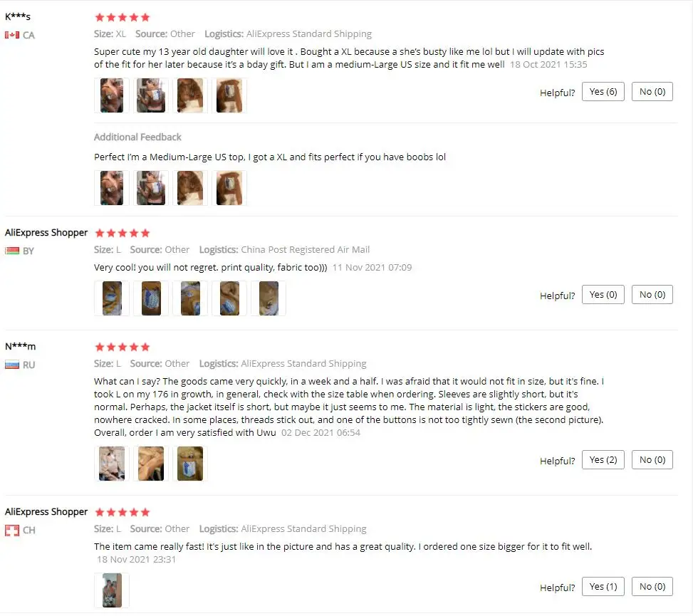The width and height of the screenshot is (693, 616).
Task: Click the star rating on N***m's review
Action: pos(123,348)
